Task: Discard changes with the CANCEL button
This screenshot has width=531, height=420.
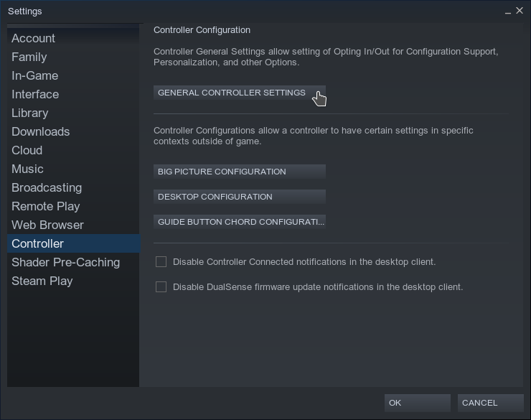Action: (x=490, y=403)
